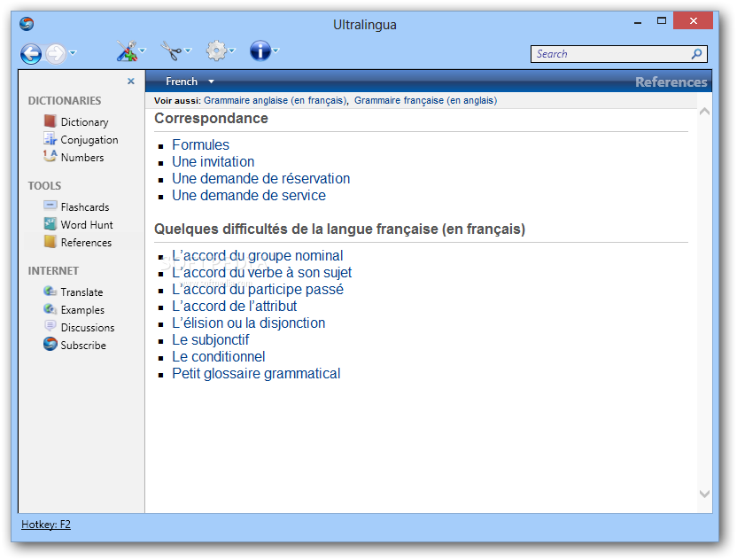Open the Le subjonctif link
Viewport: 737px width, 560px height.
coord(211,340)
